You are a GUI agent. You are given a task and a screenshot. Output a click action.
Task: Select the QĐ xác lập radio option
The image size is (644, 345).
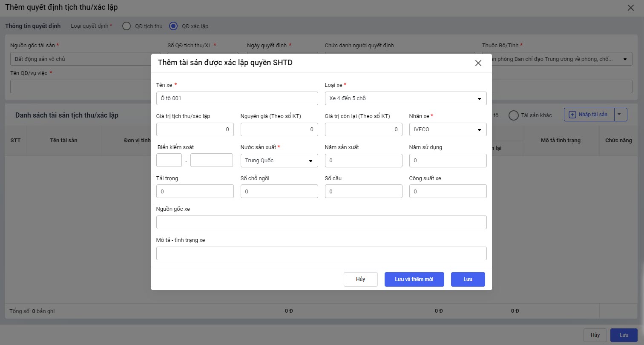tap(173, 26)
